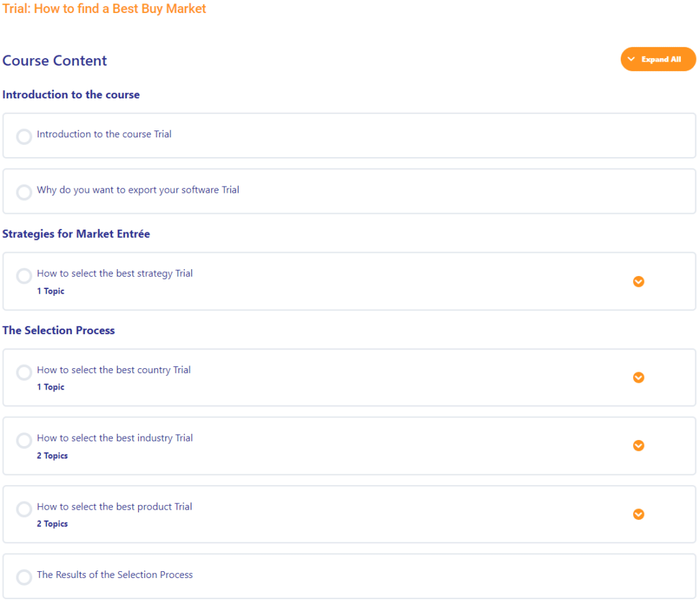The height and width of the screenshot is (604, 700).
Task: Expand the best country Trial topics chevron
Action: tap(638, 378)
